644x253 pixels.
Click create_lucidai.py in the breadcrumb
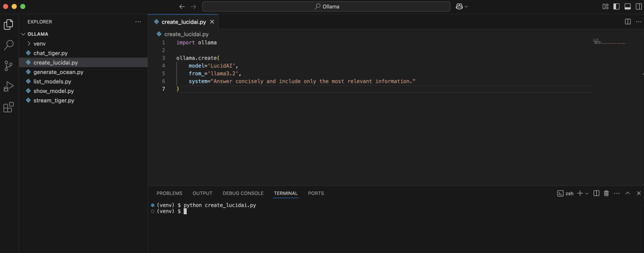(186, 34)
